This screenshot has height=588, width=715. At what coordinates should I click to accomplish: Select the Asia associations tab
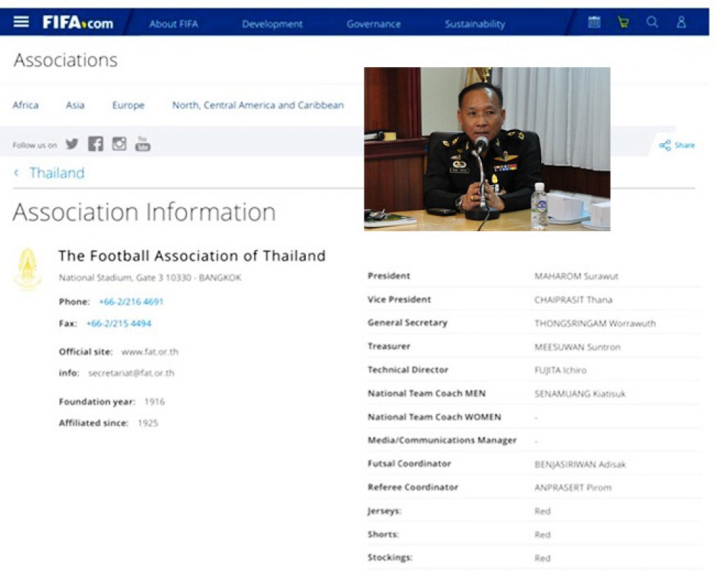[x=75, y=105]
